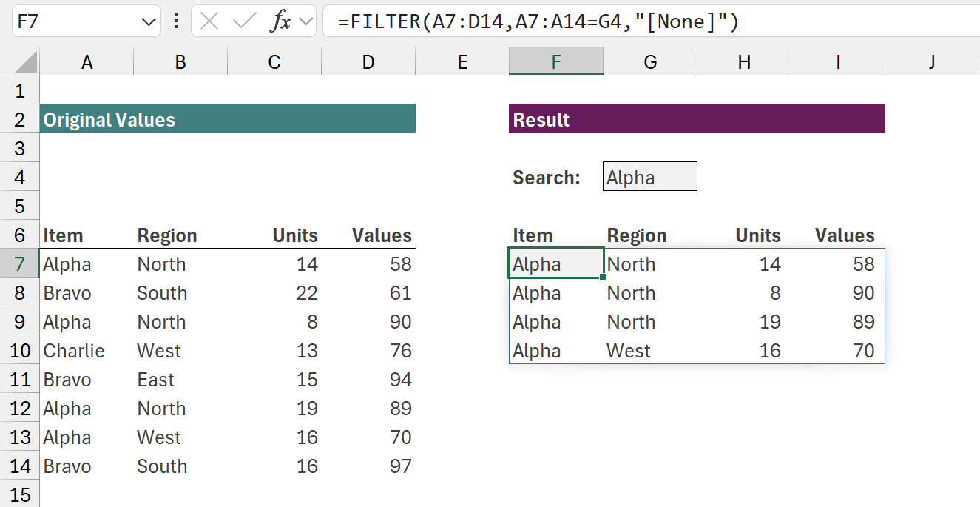Open the kebab menu next to Name Box
The image size is (980, 507).
click(x=176, y=20)
